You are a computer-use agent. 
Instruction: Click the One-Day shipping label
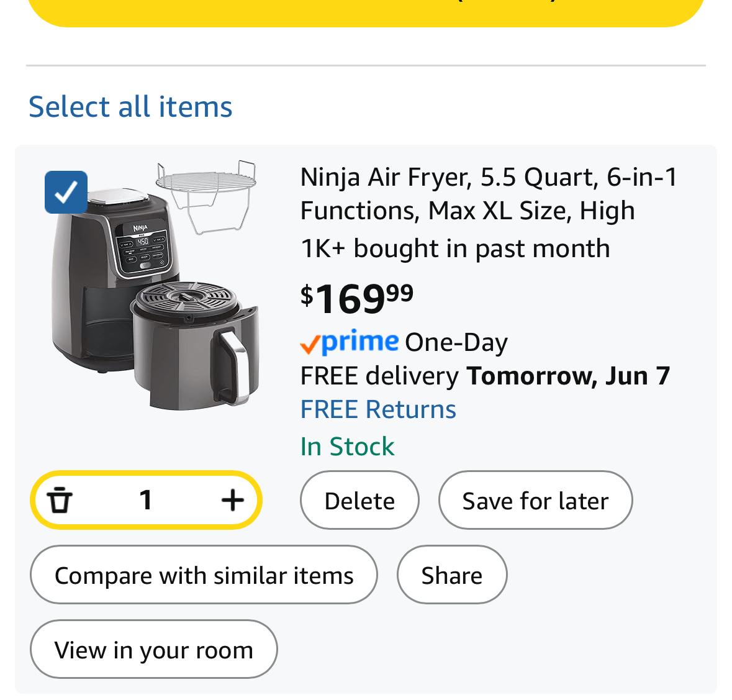(456, 342)
